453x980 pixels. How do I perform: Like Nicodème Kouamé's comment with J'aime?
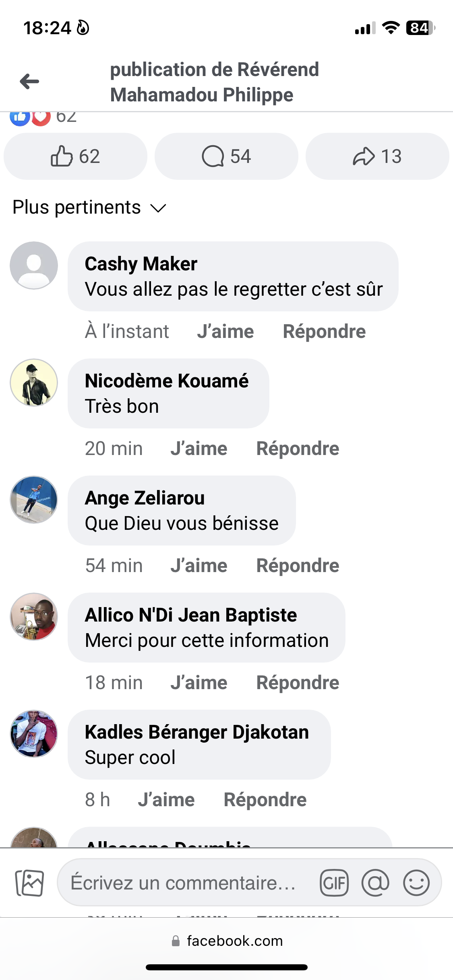pyautogui.click(x=199, y=449)
